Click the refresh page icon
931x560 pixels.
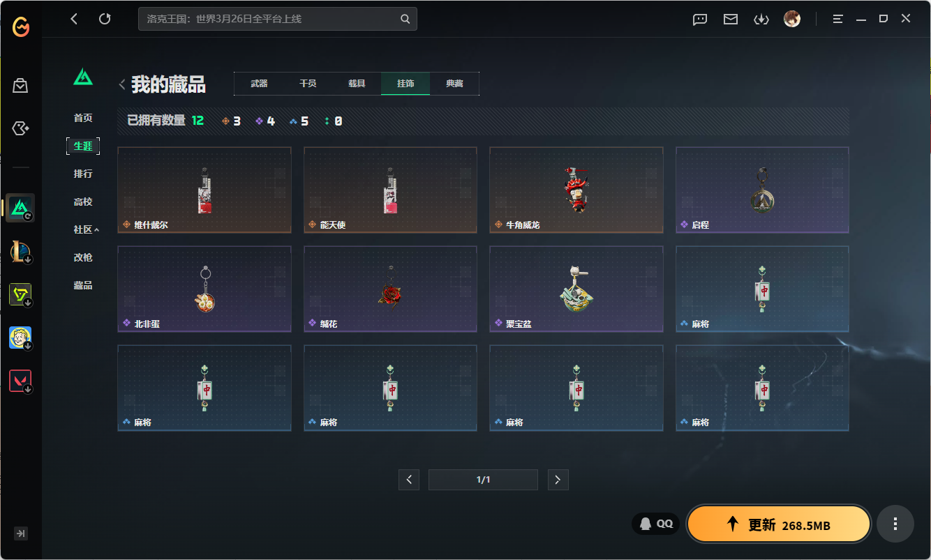tap(105, 19)
